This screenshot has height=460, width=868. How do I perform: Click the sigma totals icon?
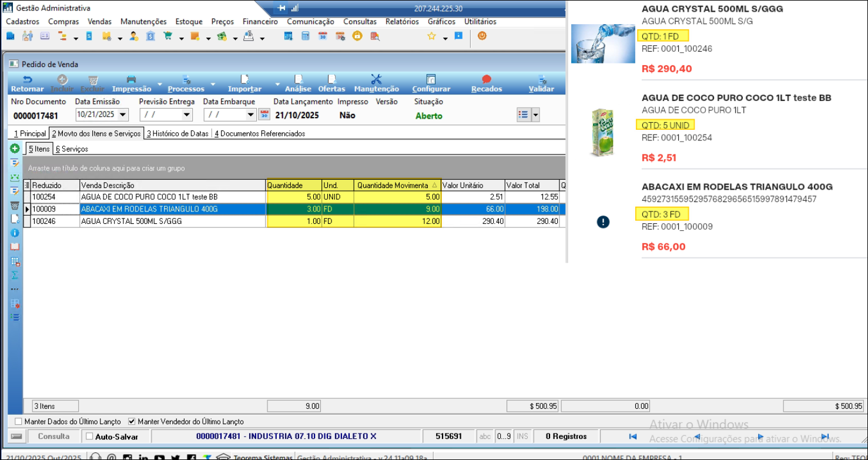tap(15, 276)
